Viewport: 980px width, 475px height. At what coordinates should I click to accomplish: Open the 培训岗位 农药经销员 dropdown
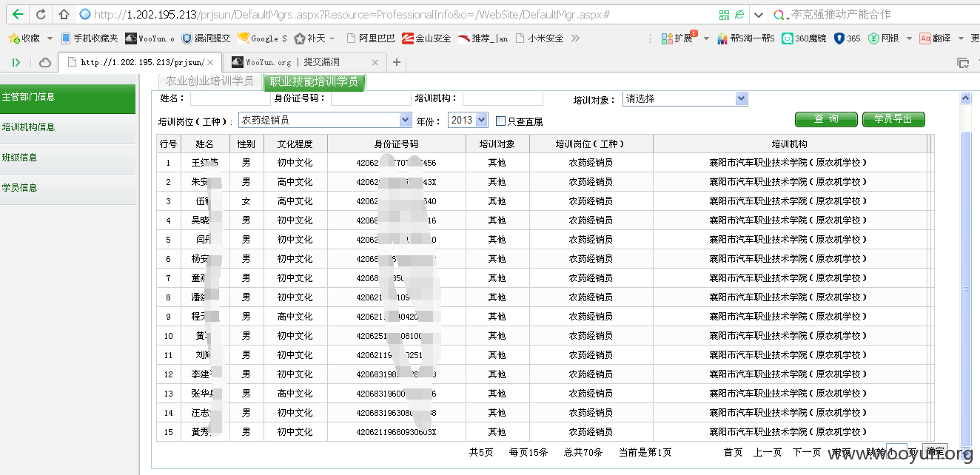point(325,120)
